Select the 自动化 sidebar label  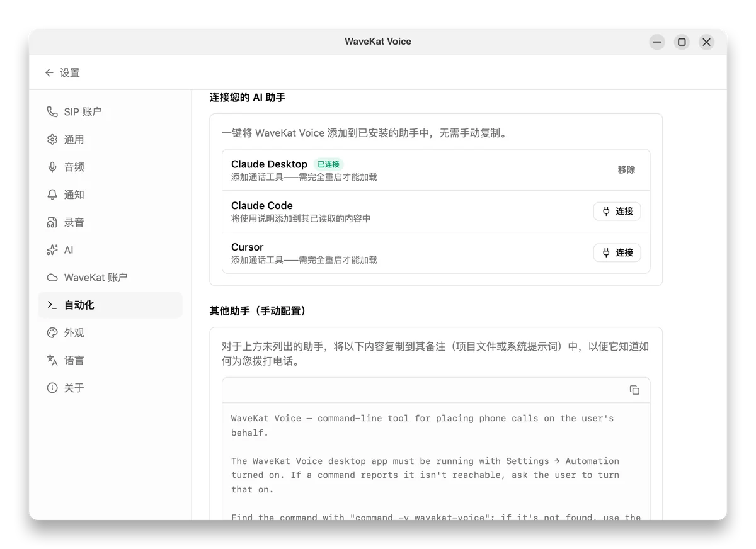(79, 305)
